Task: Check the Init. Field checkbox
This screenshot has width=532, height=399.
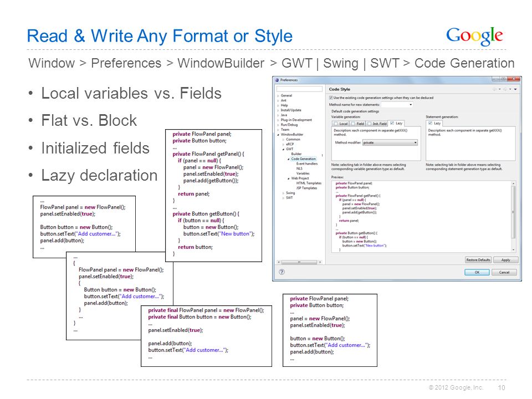Action: [x=370, y=124]
